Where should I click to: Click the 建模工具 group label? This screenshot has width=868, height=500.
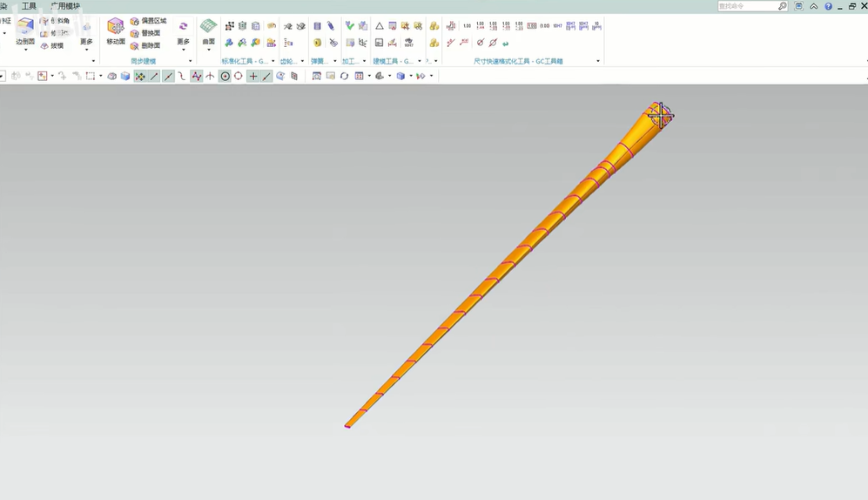point(393,61)
